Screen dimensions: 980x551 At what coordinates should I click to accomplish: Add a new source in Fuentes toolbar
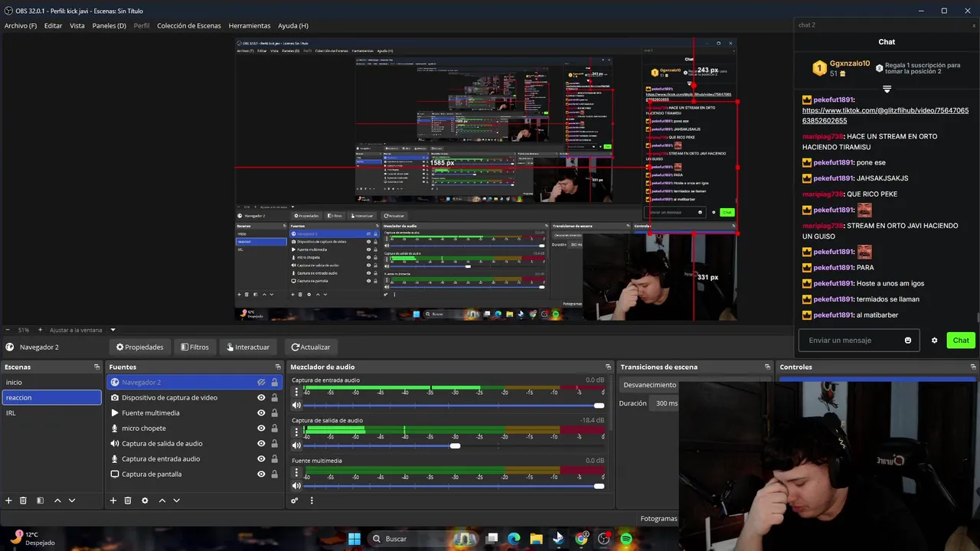tap(113, 500)
